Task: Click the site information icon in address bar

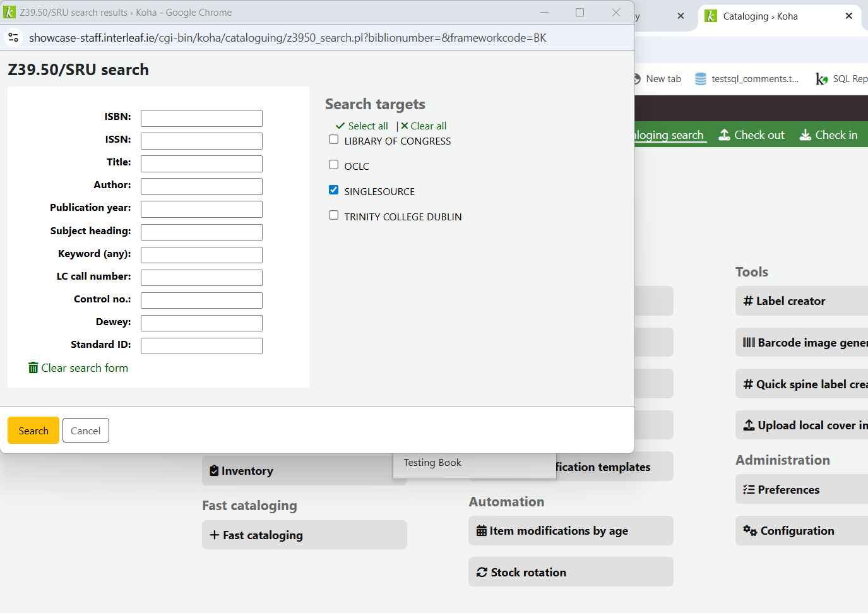Action: click(x=13, y=38)
